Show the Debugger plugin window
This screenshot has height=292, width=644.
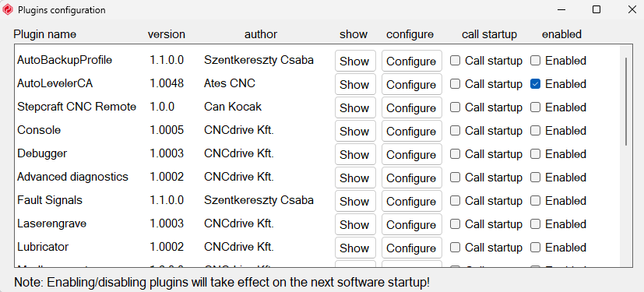click(x=355, y=155)
